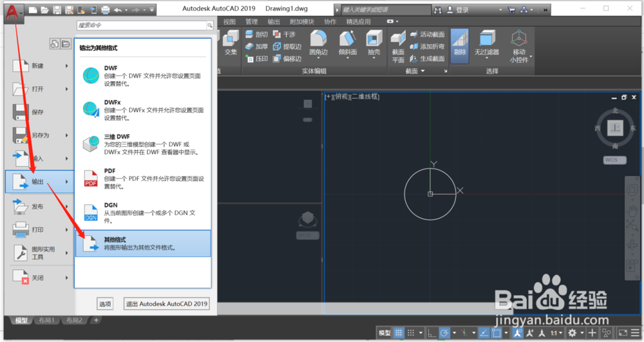This screenshot has height=342, width=644.
Task: Choose 图形实用工具 (Drawing Utilities) menu item
Action: [x=39, y=253]
